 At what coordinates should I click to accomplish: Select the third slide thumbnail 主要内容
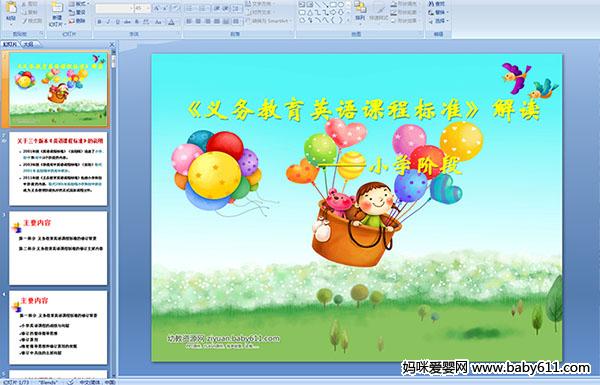click(x=58, y=248)
